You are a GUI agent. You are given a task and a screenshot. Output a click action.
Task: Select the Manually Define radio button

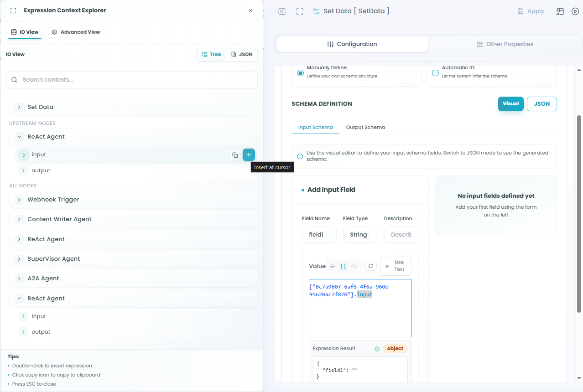point(300,73)
